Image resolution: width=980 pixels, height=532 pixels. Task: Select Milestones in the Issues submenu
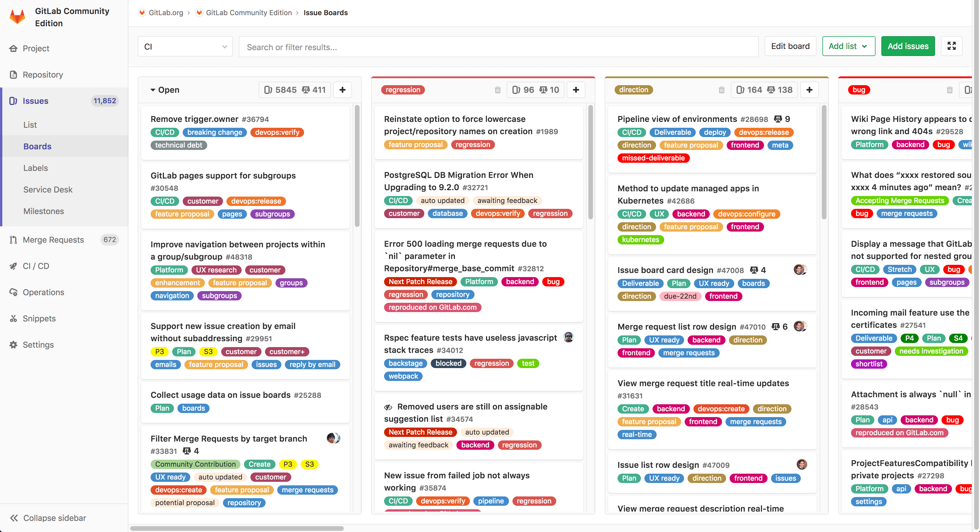[43, 211]
